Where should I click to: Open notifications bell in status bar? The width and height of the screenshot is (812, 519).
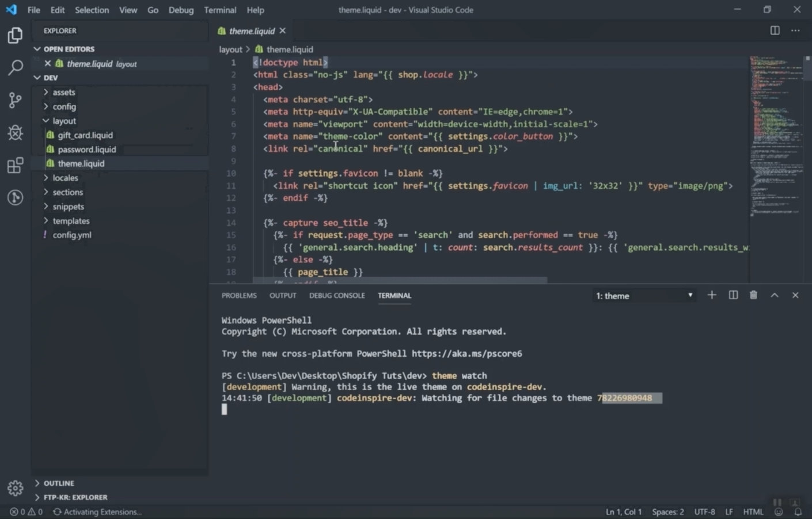click(798, 512)
